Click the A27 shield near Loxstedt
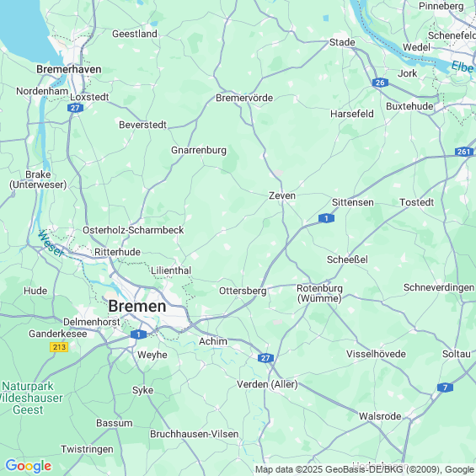Viewport: 476px width, 476px height. pos(75,108)
